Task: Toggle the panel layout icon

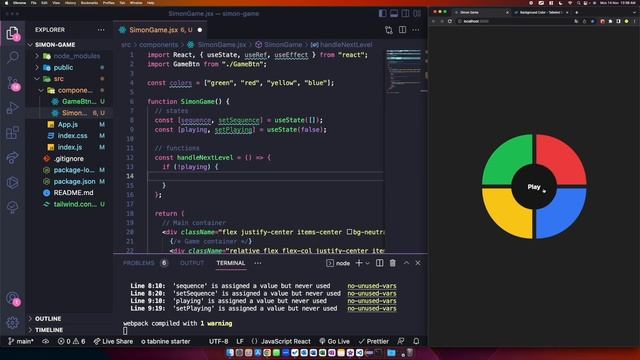Action: [x=394, y=13]
